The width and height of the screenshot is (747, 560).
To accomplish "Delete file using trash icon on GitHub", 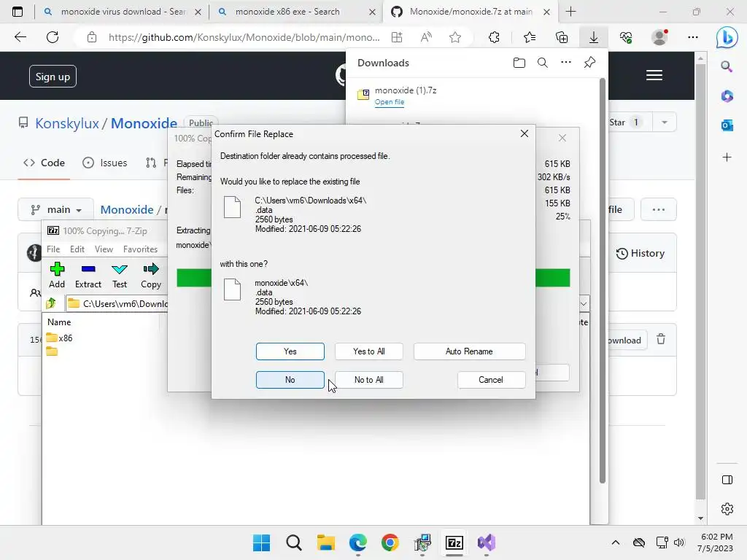I will (661, 340).
